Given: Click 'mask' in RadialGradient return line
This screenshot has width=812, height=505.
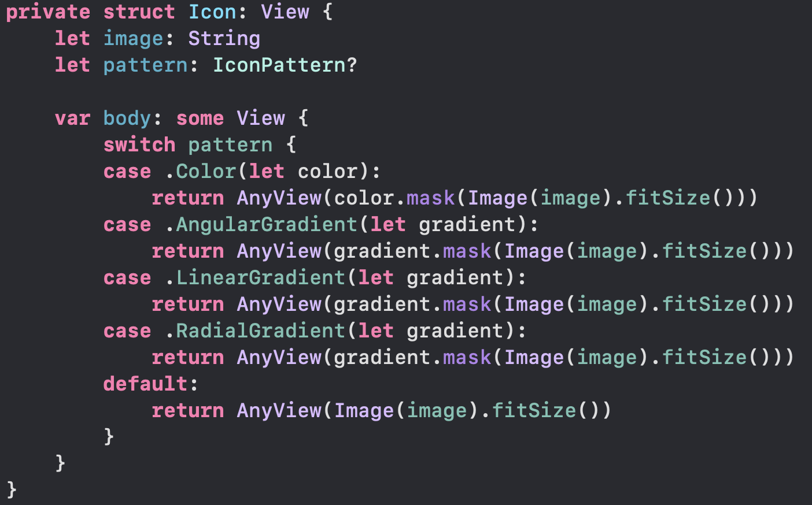Looking at the screenshot, I should (467, 358).
